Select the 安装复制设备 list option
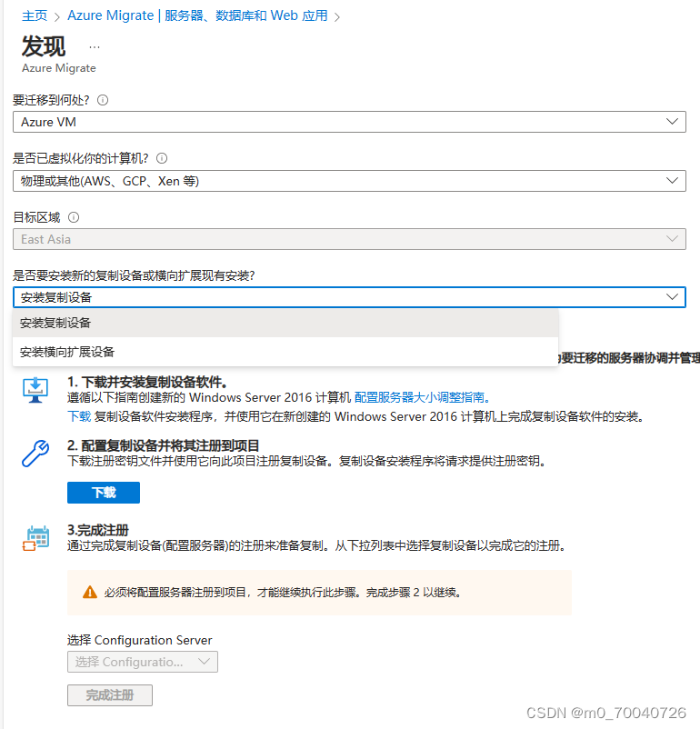Viewport: 700px width, 729px height. (x=285, y=323)
